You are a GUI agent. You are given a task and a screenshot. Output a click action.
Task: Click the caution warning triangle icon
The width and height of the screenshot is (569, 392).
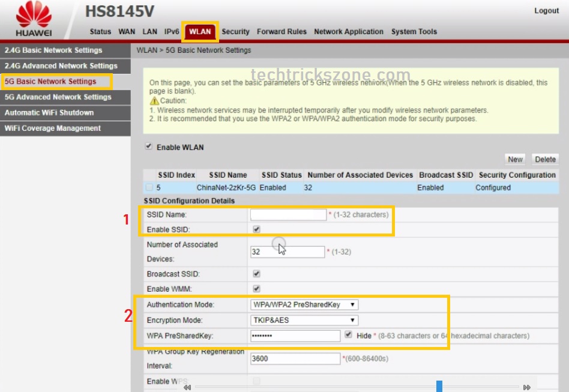pyautogui.click(x=154, y=100)
